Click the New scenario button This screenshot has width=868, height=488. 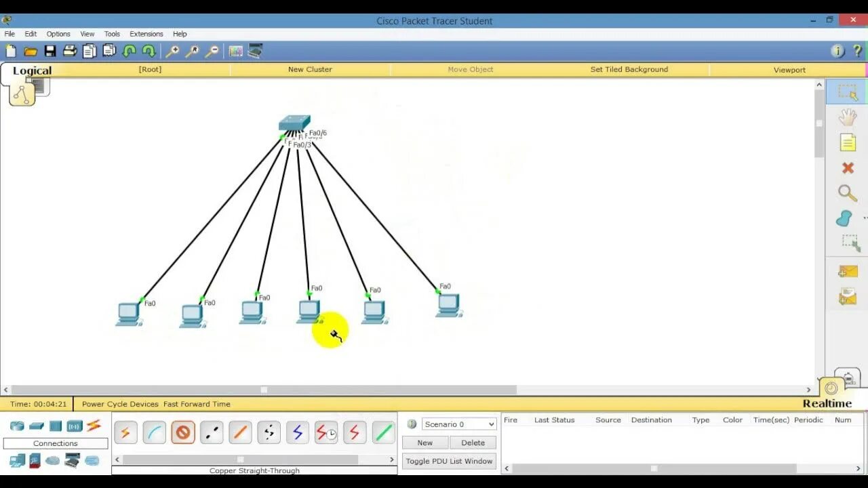425,443
